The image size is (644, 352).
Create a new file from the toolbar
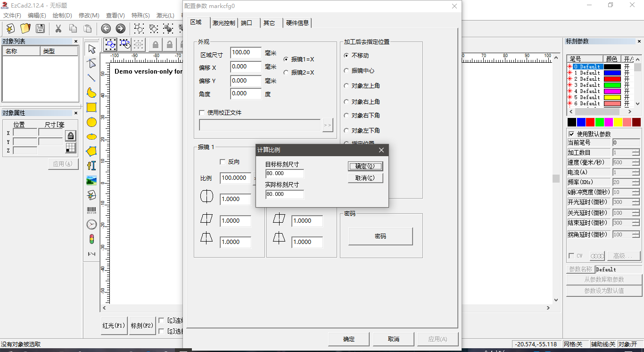9,28
